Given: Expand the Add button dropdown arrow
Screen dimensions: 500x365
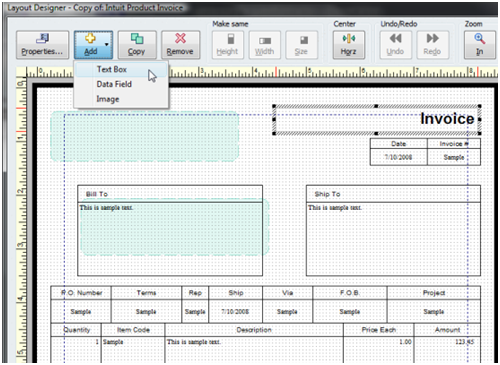Looking at the screenshot, I should (x=107, y=45).
